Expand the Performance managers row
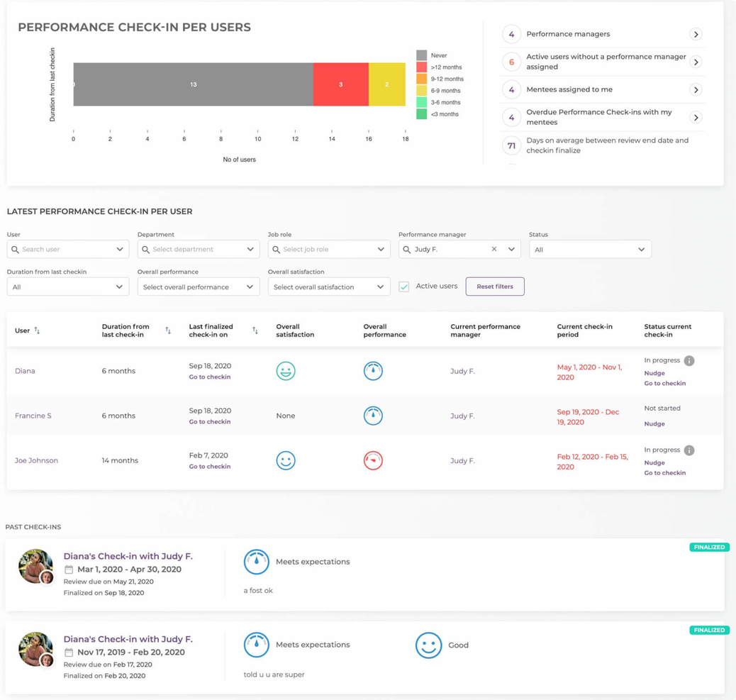The width and height of the screenshot is (736, 700). click(x=696, y=34)
